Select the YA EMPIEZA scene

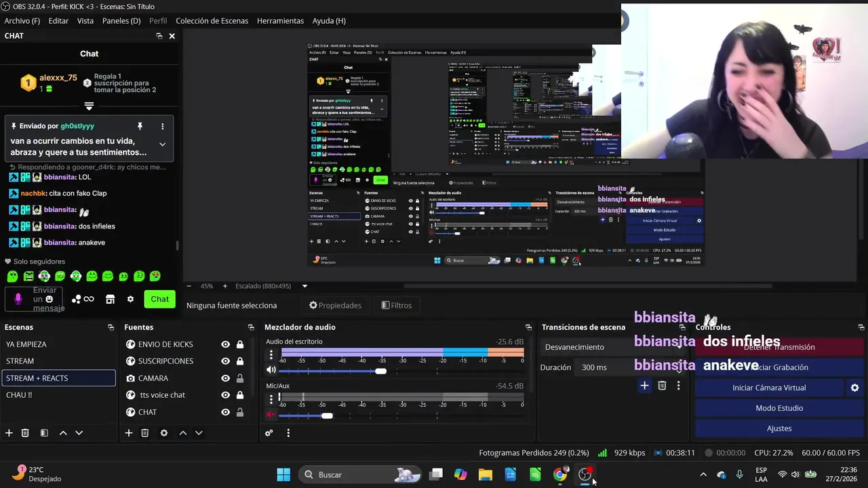click(x=58, y=344)
